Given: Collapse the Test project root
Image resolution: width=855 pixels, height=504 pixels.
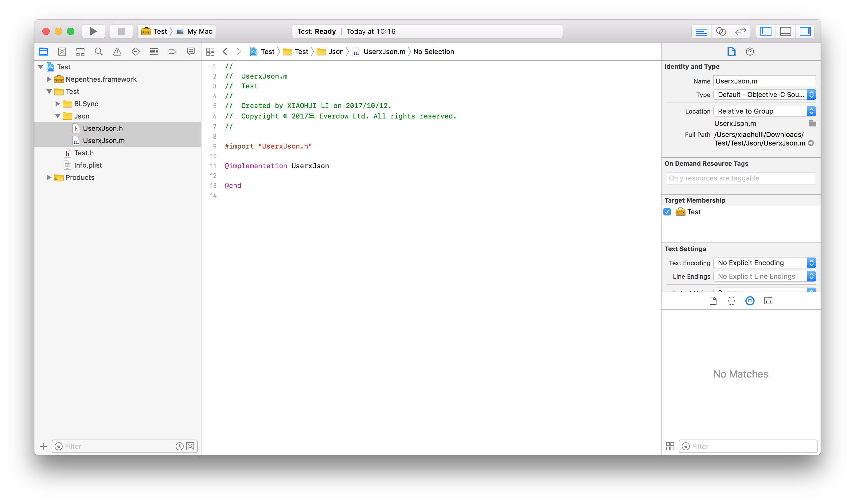Looking at the screenshot, I should pos(41,67).
